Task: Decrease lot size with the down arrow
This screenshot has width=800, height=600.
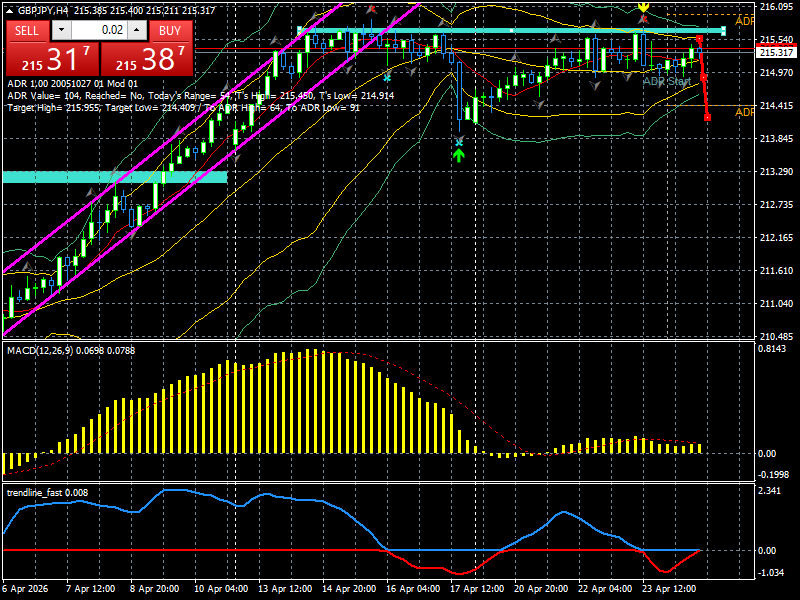Action: coord(61,30)
